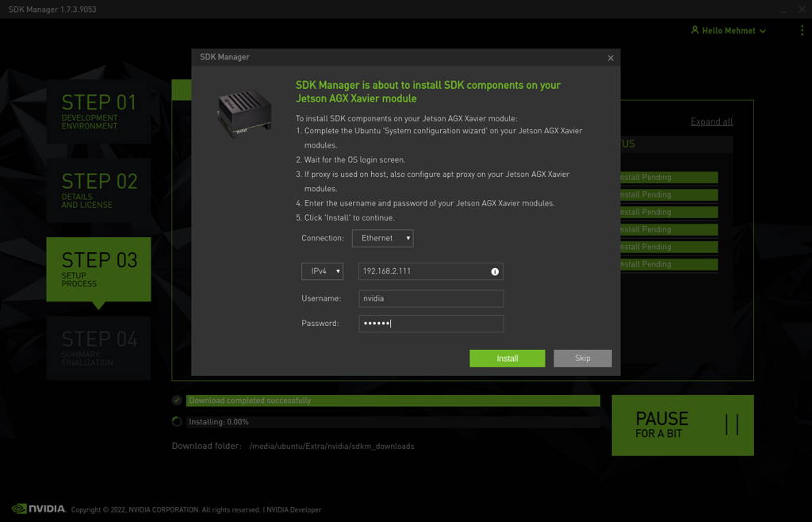Click the Connection label
This screenshot has height=522, width=812.
point(323,238)
